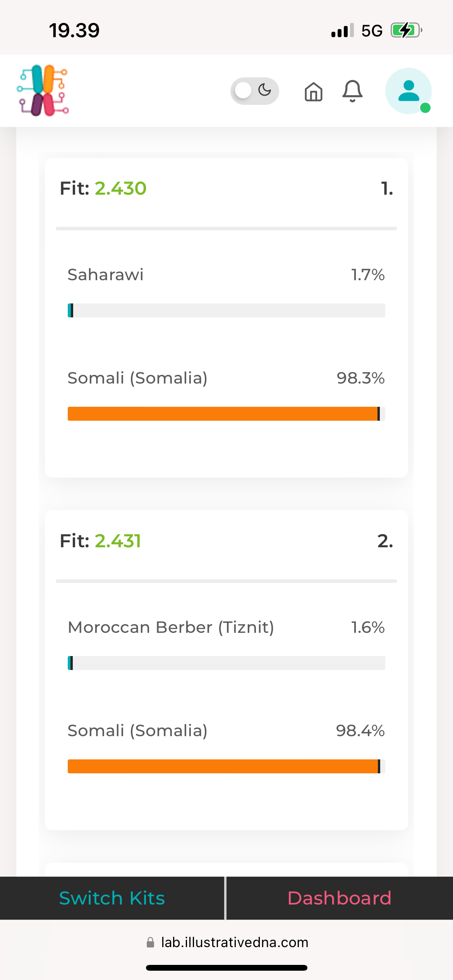Image resolution: width=453 pixels, height=980 pixels.
Task: Open the Dashboard tab
Action: tap(339, 898)
